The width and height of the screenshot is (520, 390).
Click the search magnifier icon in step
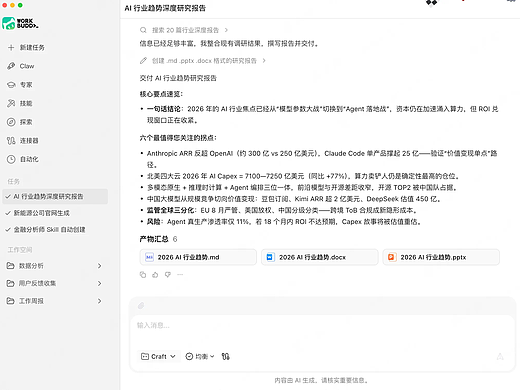(143, 30)
